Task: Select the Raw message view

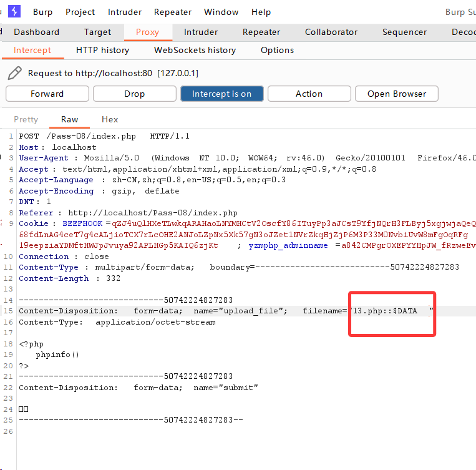Action: tap(69, 119)
